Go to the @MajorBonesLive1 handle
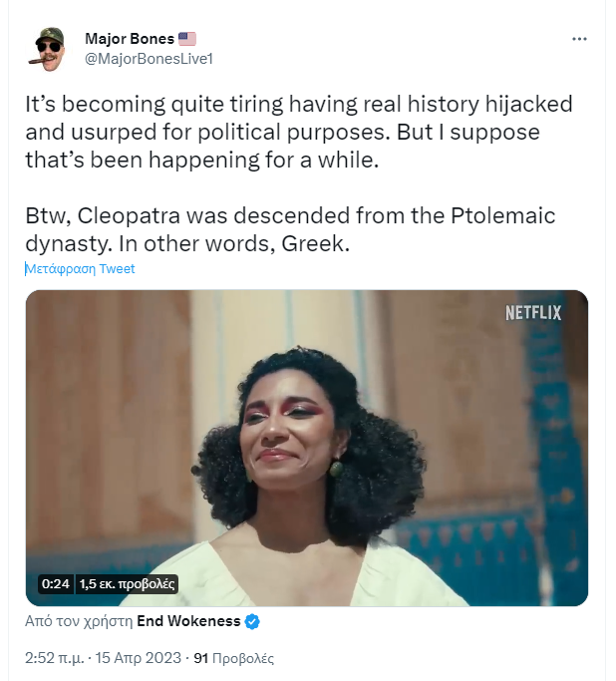The image size is (616, 681). coord(149,58)
